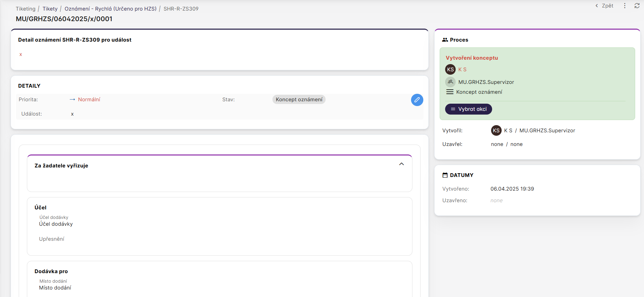
Task: Click the red K S user name
Action: (462, 70)
